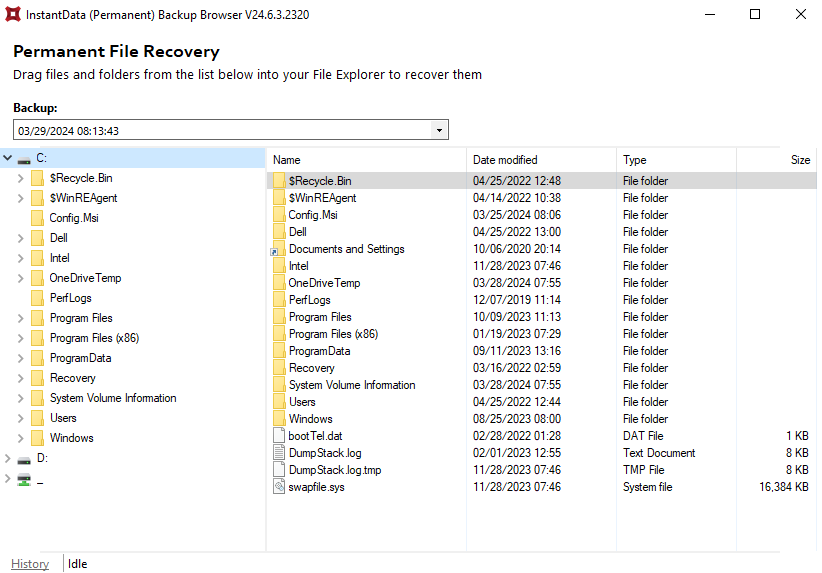
Task: Click the Documents and Settings shortcut icon
Action: point(279,249)
